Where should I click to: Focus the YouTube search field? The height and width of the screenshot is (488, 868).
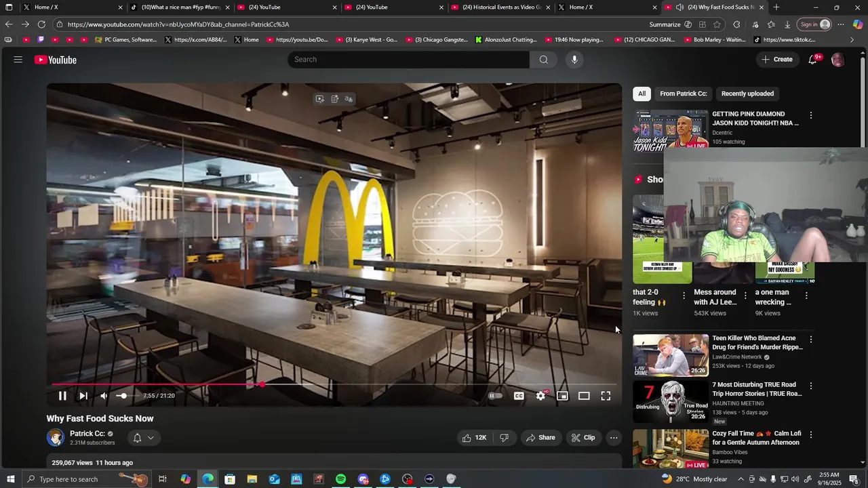[x=408, y=60]
